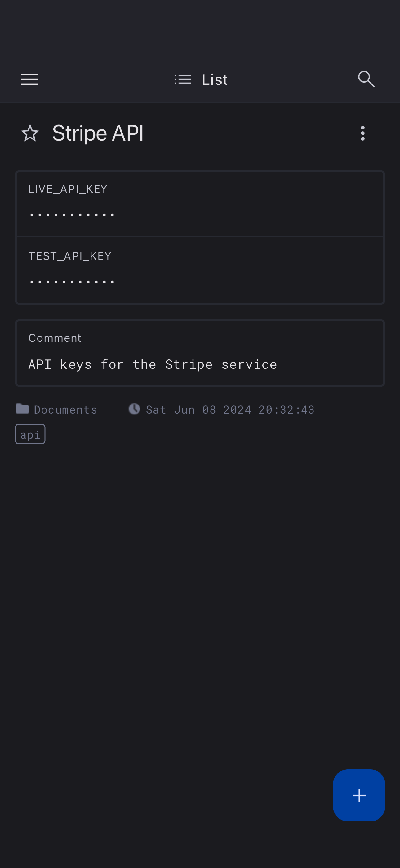This screenshot has width=400, height=868.
Task: Reveal the masked TEST_API_KEY value
Action: pos(72,282)
